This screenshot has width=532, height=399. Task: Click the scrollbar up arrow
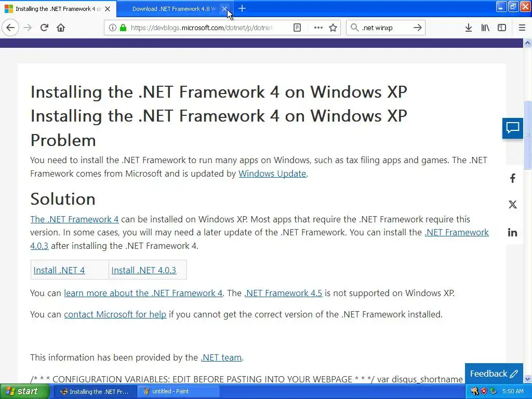[527, 43]
